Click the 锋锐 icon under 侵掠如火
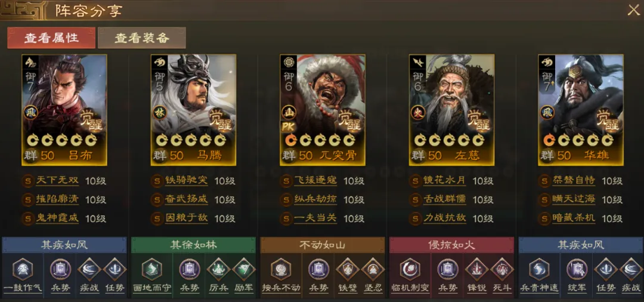 pos(476,270)
